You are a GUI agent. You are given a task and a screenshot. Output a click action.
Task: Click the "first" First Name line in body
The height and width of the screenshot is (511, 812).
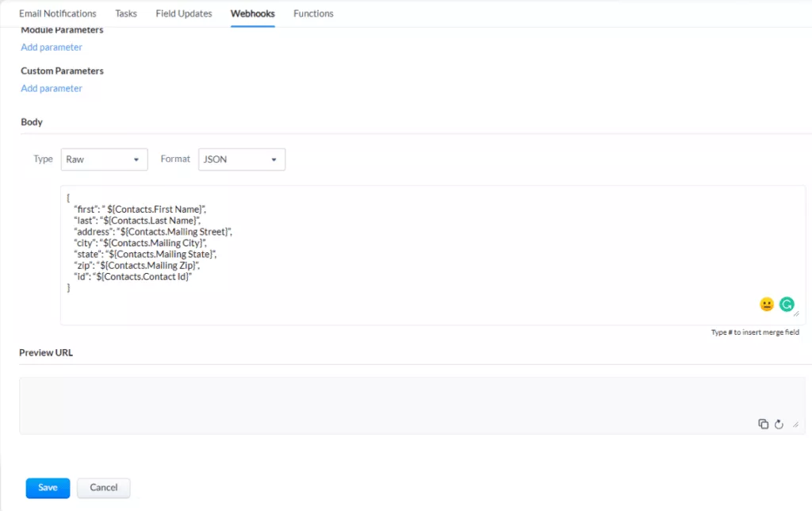[x=140, y=209]
